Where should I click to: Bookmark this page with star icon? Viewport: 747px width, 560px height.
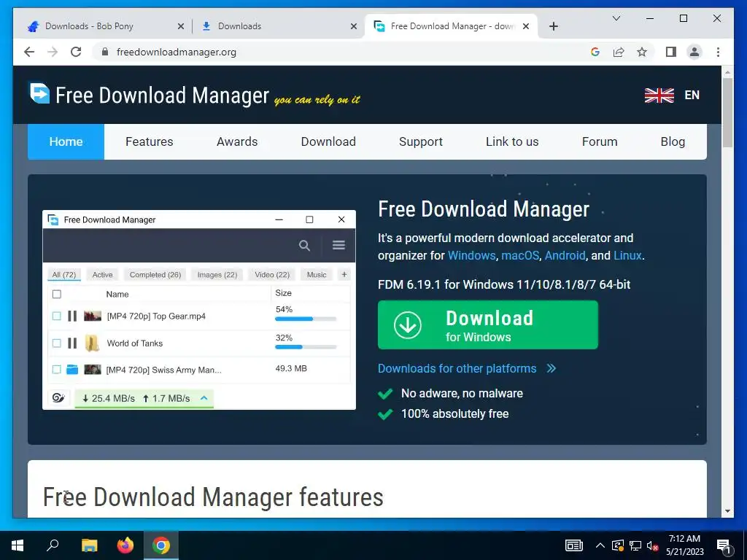click(642, 52)
